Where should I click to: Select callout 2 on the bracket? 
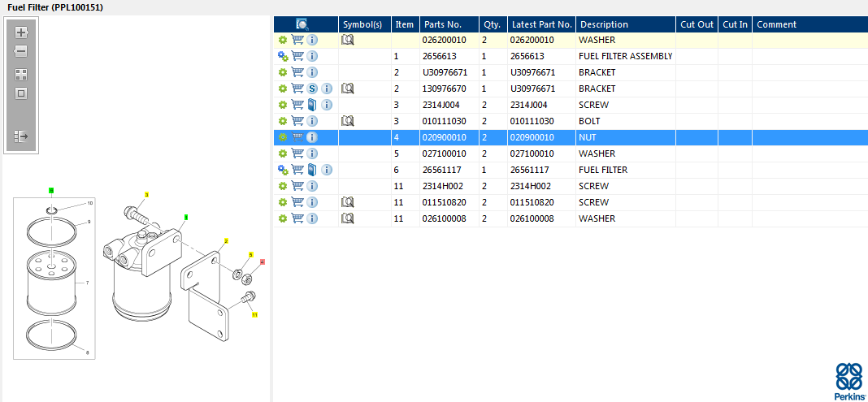[226, 241]
